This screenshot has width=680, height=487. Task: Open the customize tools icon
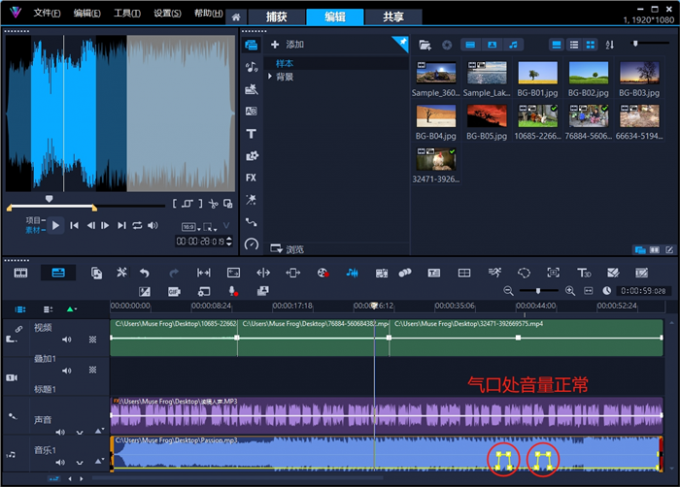[x=121, y=272]
